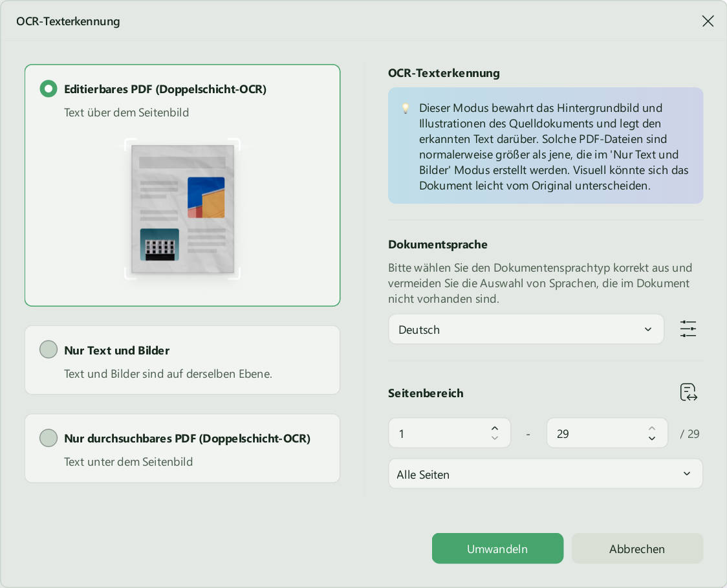This screenshot has height=588, width=727.
Task: Click the document preview thumbnail
Action: 182,209
